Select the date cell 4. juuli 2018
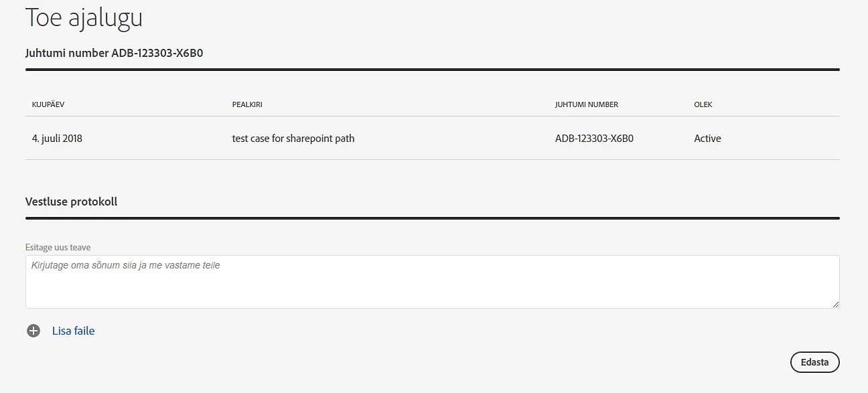 (57, 139)
